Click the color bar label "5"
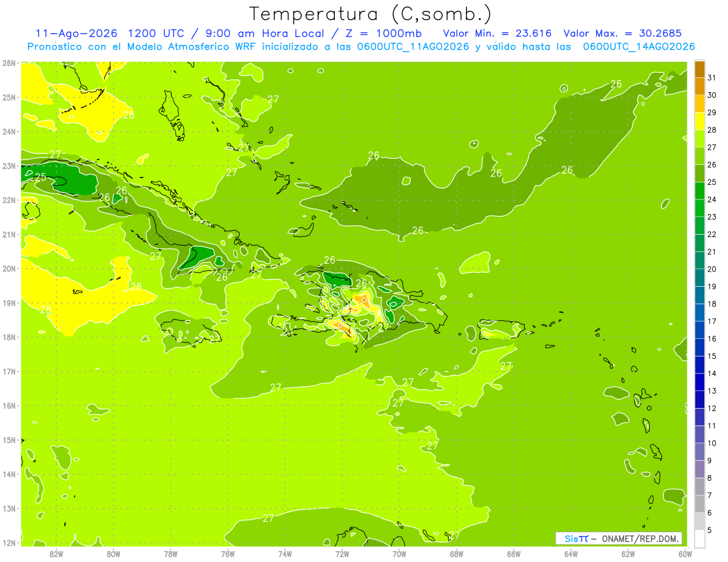728x562 pixels. (710, 530)
